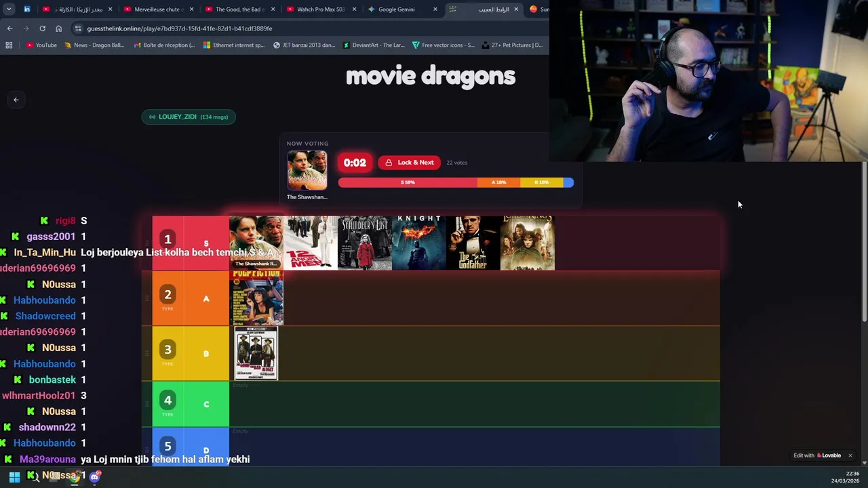Screen dimensions: 868x488
Task: Click the 12 Angry Men poster
Action: (311, 243)
